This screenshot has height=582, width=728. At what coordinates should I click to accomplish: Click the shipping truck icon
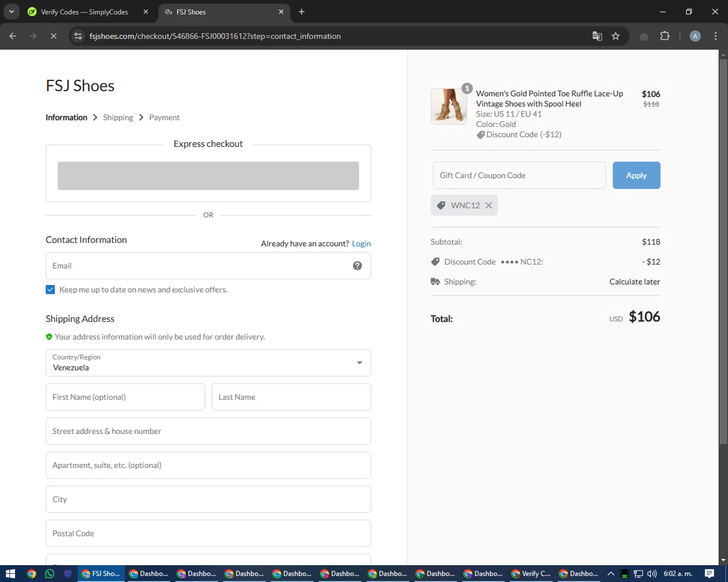435,282
